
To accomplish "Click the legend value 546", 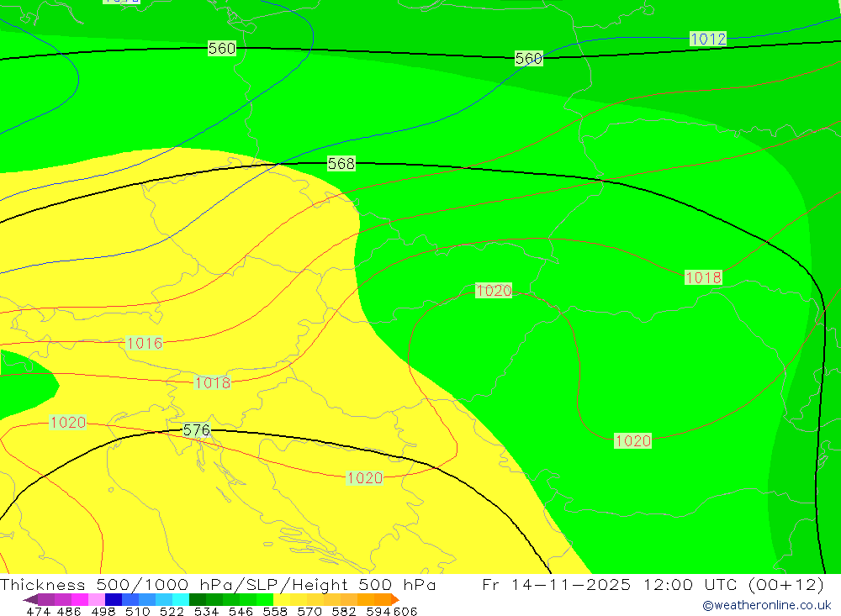I will click(x=241, y=612).
